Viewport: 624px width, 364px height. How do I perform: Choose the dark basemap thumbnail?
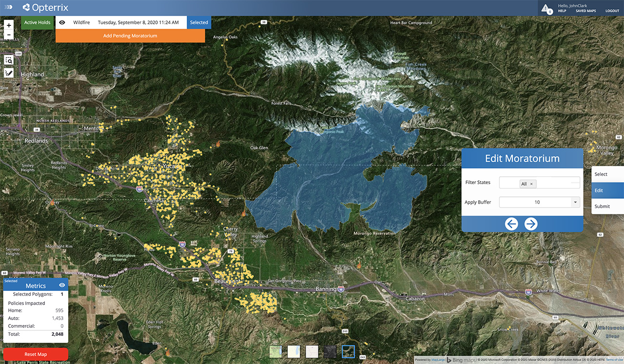[x=330, y=352]
